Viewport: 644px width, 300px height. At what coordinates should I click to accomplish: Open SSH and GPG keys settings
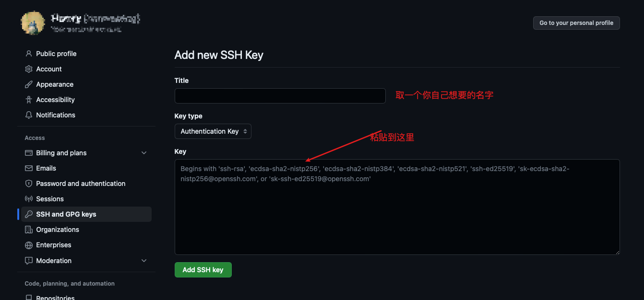(66, 214)
